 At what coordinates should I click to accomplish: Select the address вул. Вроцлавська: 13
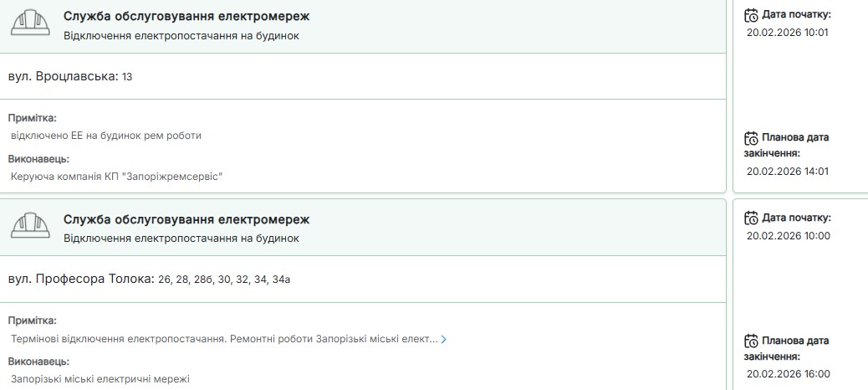[70, 77]
